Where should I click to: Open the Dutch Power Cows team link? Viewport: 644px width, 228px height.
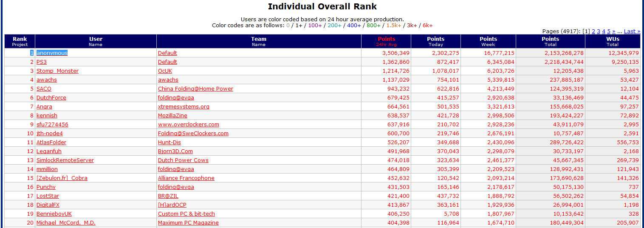[183, 160]
